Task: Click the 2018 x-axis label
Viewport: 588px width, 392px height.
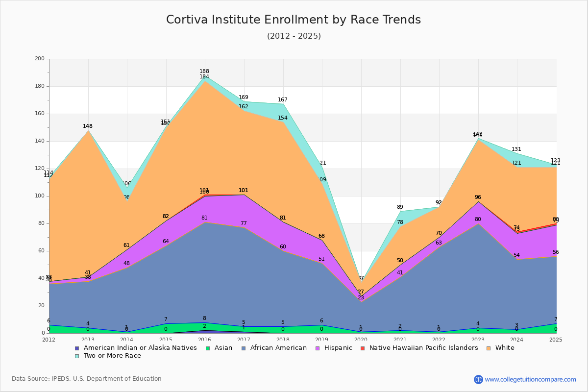Action: click(x=283, y=340)
